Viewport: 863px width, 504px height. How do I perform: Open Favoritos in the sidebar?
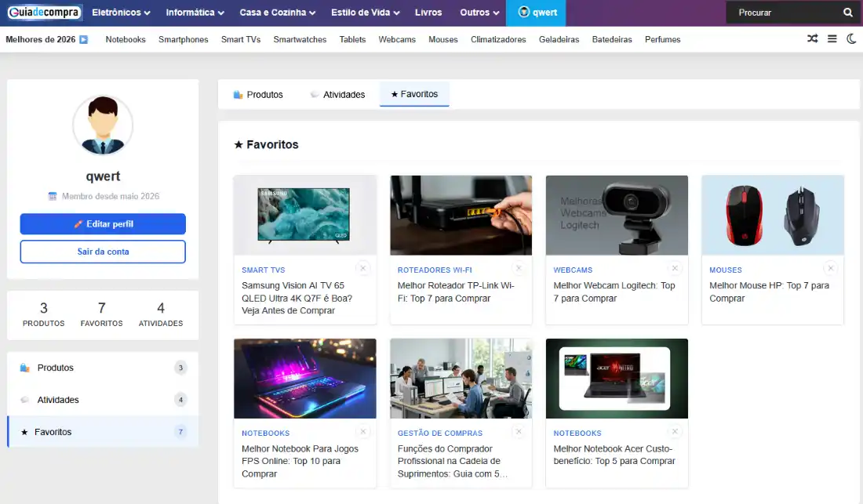coord(103,431)
